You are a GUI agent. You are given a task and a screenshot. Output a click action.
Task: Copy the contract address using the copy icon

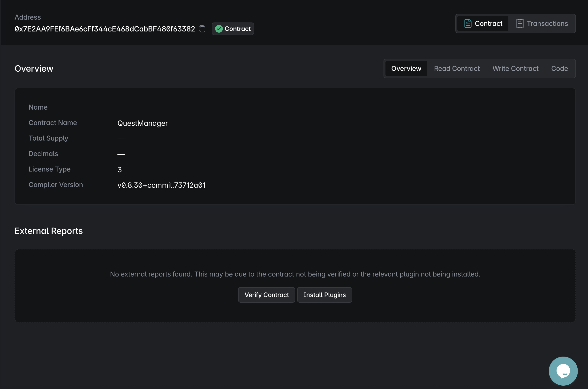click(202, 29)
